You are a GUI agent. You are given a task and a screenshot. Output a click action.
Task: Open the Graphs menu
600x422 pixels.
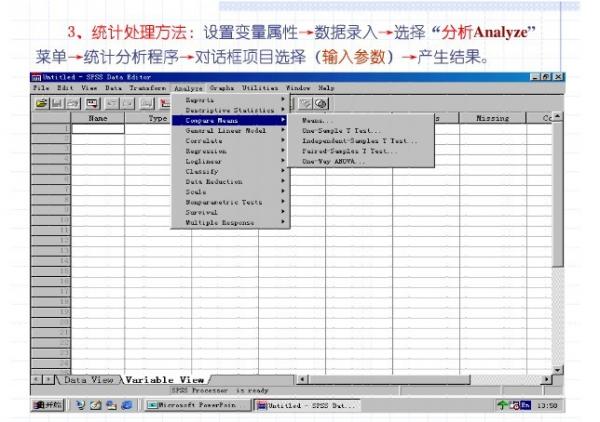pos(222,88)
